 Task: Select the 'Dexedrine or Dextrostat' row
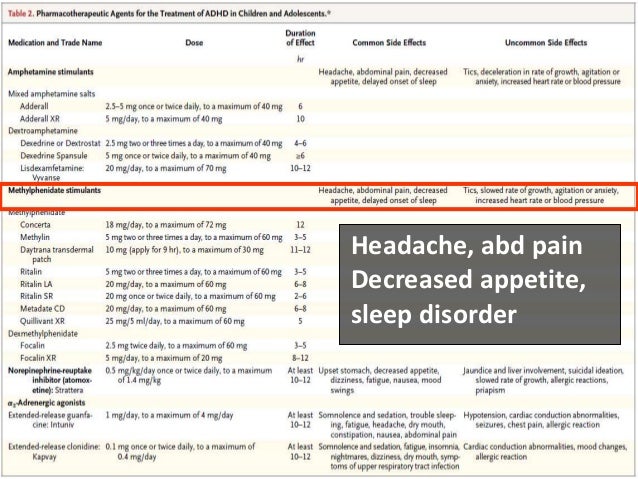click(60, 143)
